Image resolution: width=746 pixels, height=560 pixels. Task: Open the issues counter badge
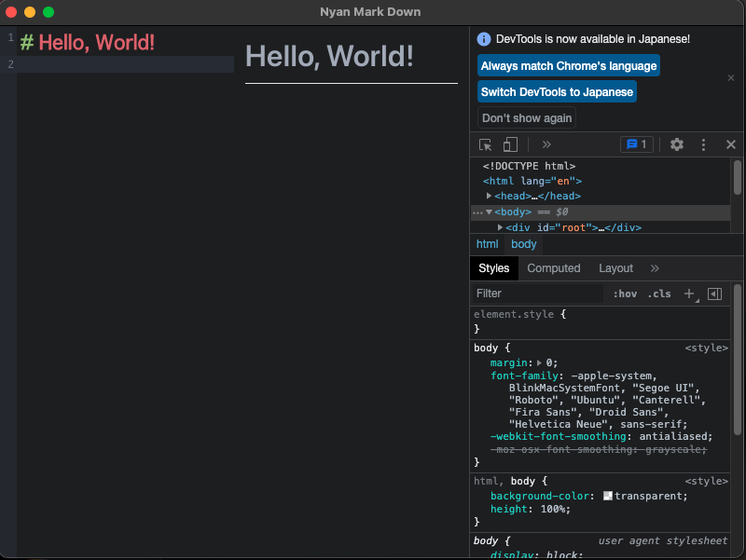point(637,144)
